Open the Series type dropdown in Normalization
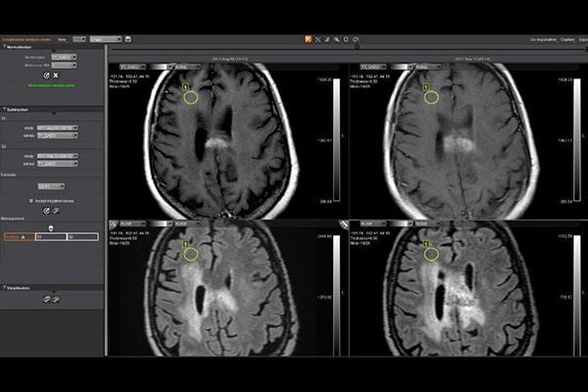Image resolution: width=588 pixels, height=392 pixels. 64,57
